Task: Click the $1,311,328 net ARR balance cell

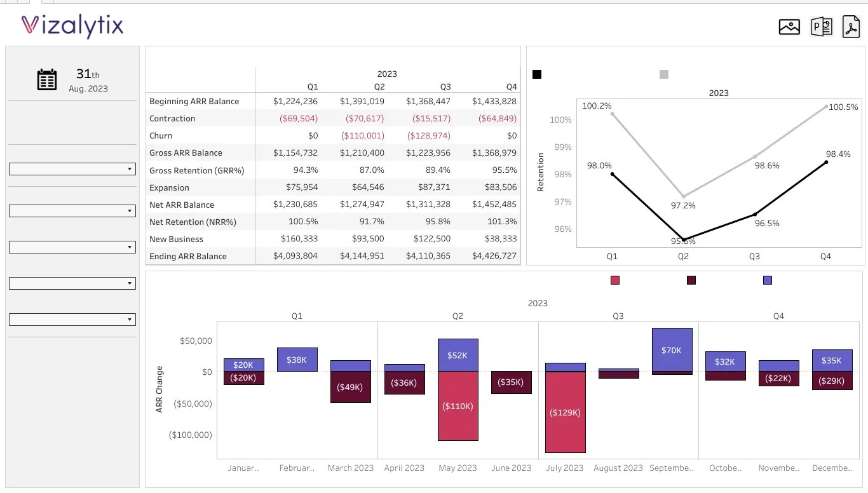Action: [x=428, y=205]
